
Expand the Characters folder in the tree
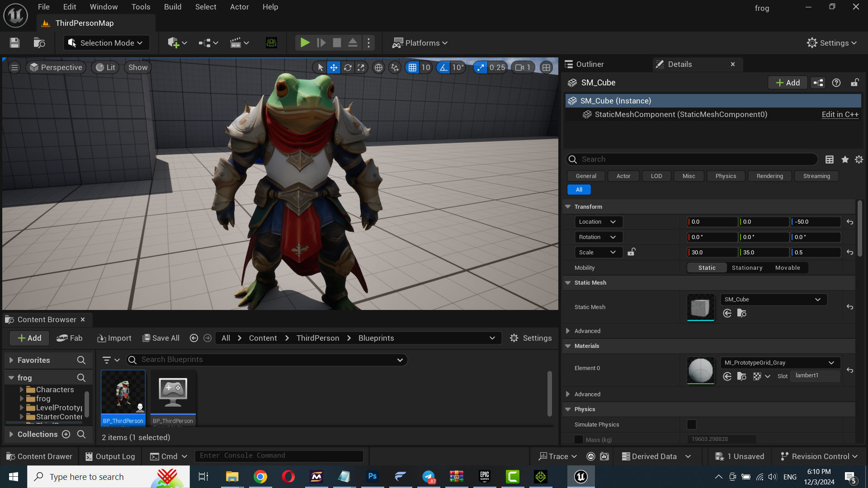pyautogui.click(x=21, y=389)
